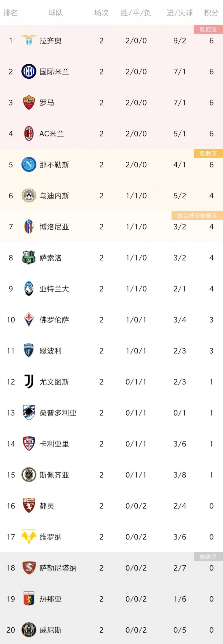Image resolution: width=223 pixels, height=644 pixels.
Task: Select the 胜/平/负 column header
Action: [x=136, y=13]
